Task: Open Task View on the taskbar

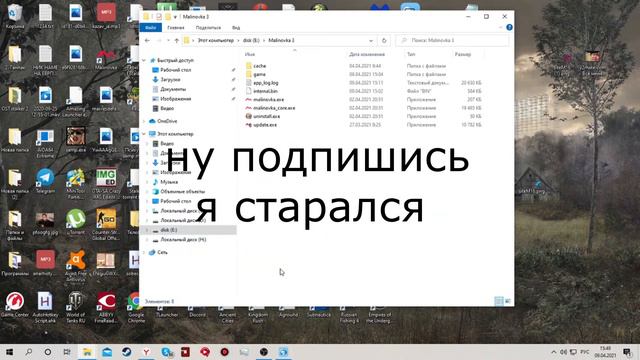Action: pos(67,352)
